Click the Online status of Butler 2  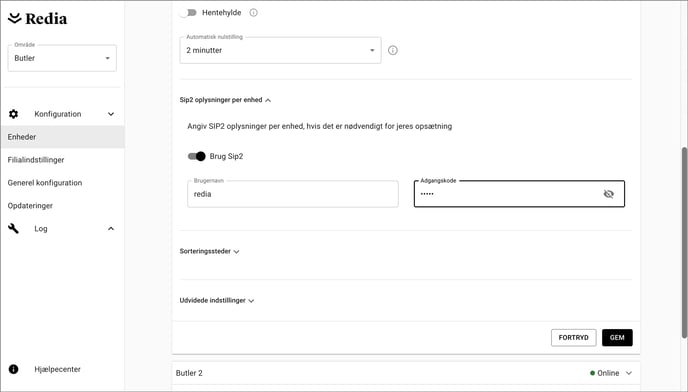(605, 373)
